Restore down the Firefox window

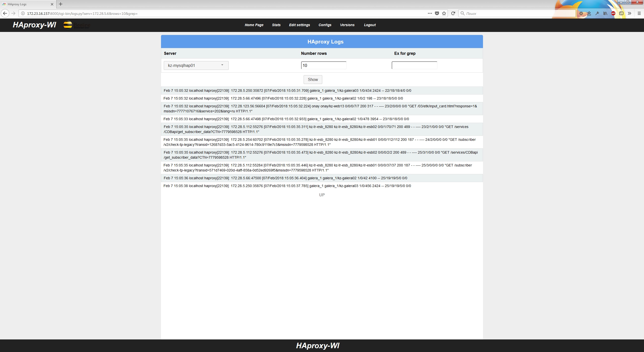pos(628,2)
